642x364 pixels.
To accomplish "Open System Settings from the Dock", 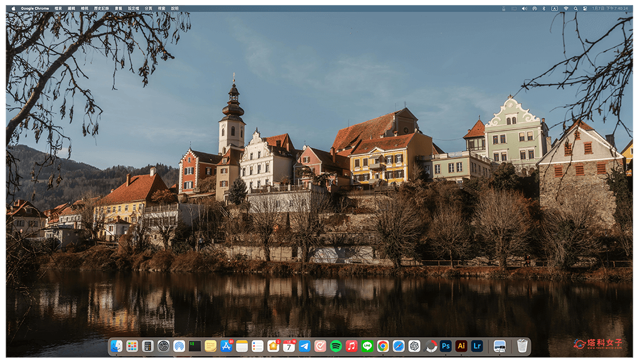I will [164, 346].
